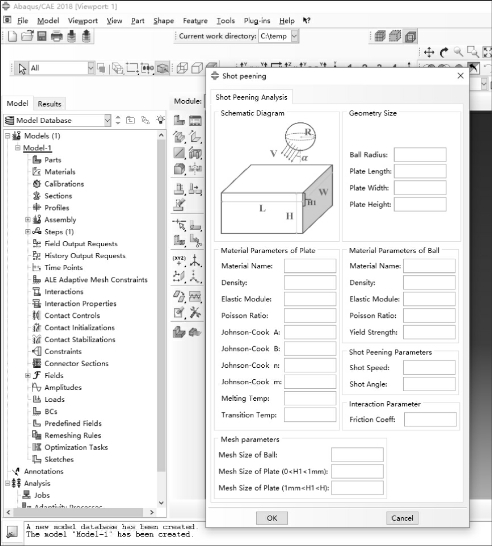Expand the Assembly tree node

(28, 219)
